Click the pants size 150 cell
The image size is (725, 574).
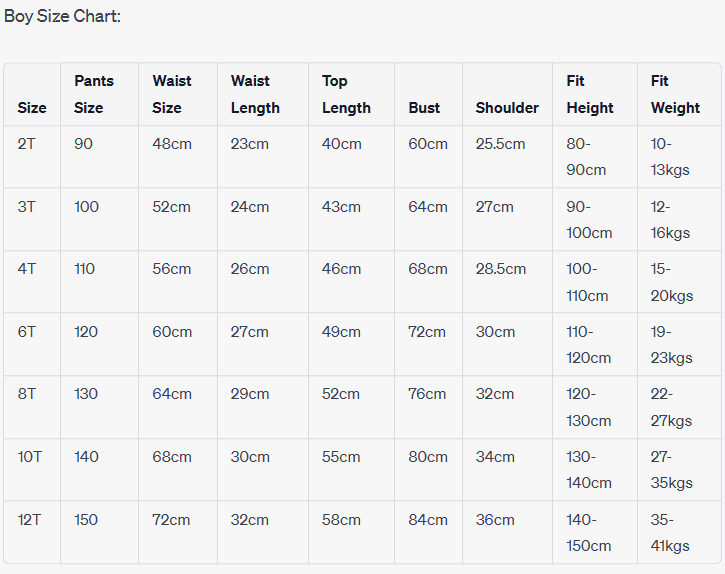point(87,520)
